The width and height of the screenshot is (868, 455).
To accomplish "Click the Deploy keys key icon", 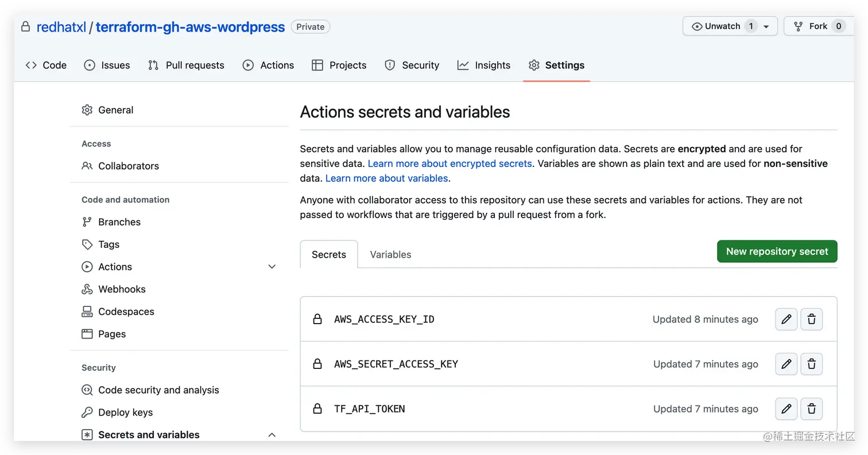I will click(x=87, y=413).
